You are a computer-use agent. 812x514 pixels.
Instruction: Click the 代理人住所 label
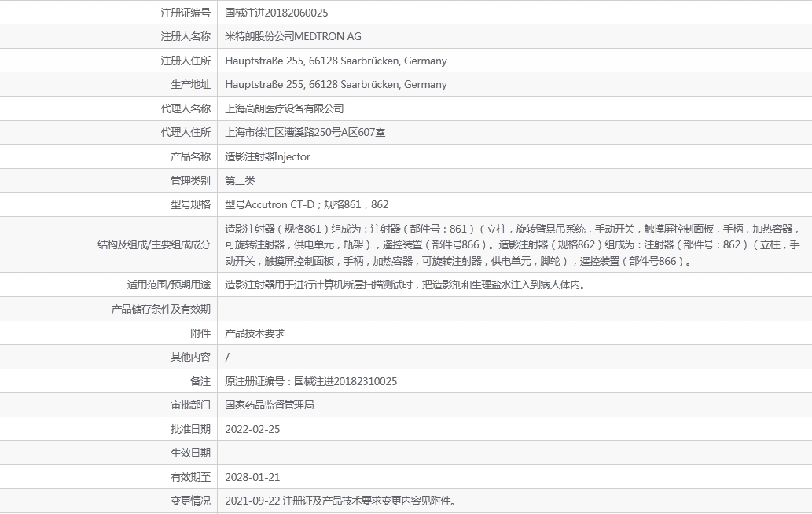click(x=186, y=133)
